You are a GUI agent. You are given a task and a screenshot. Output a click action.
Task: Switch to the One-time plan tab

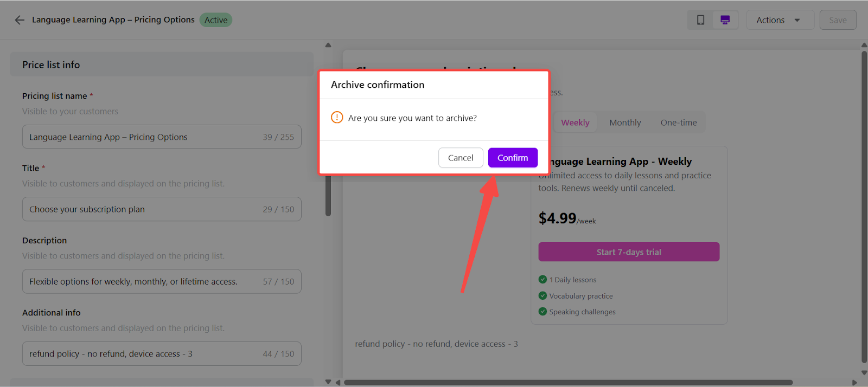pos(679,122)
